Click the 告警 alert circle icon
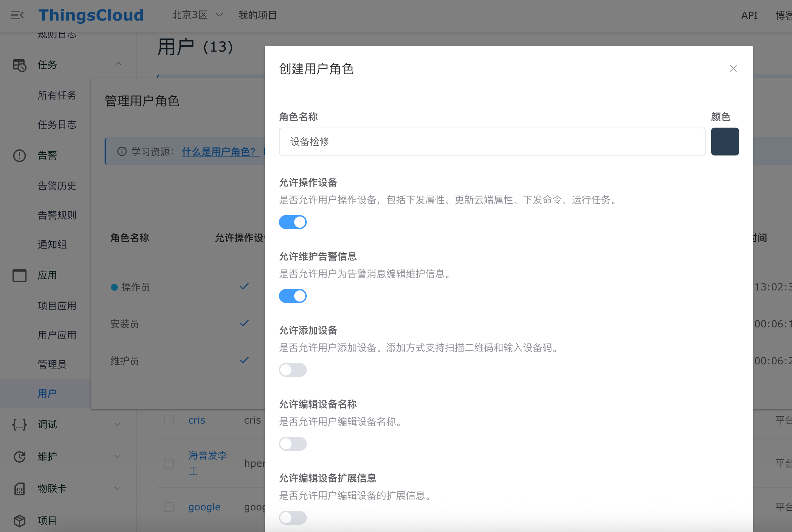The height and width of the screenshot is (532, 792). (x=20, y=155)
